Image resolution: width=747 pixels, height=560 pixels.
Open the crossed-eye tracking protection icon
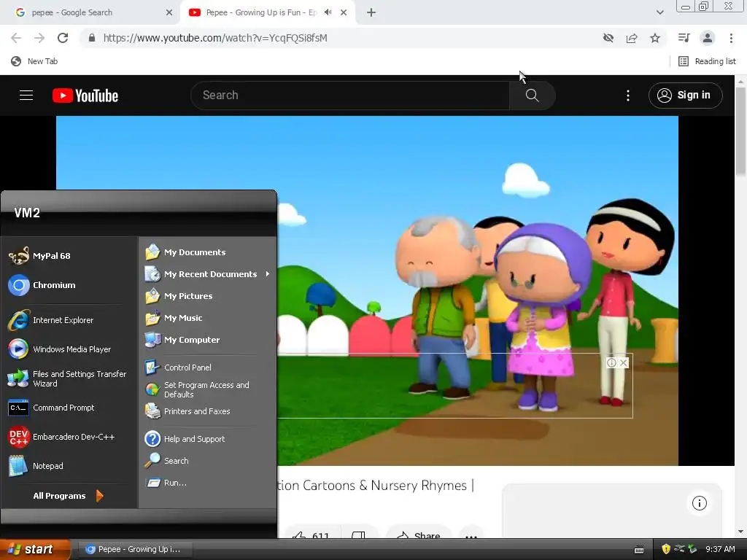(x=608, y=38)
